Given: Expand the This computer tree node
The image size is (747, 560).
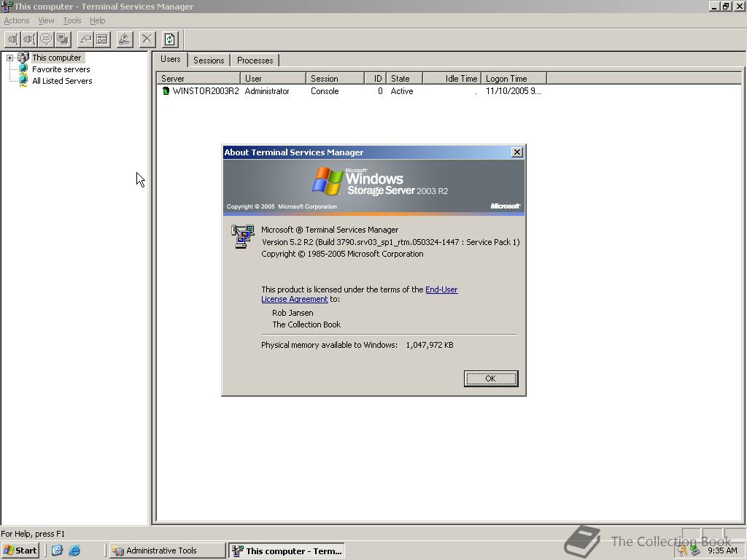Looking at the screenshot, I should (9, 58).
